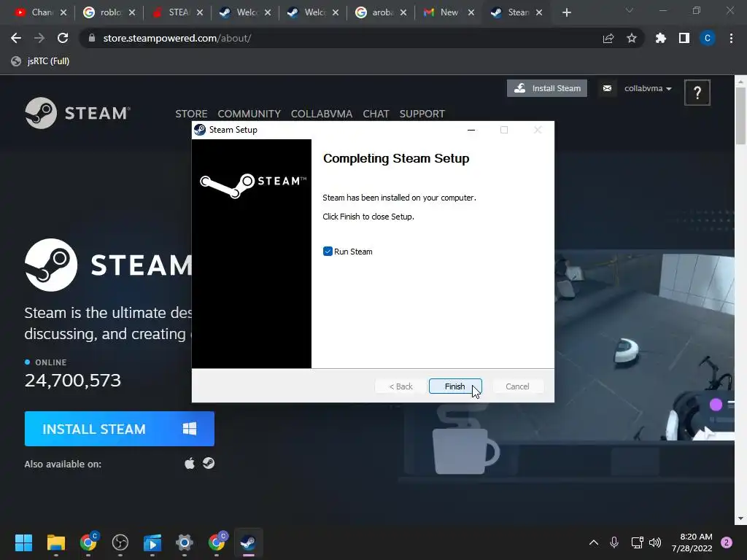747x560 pixels.
Task: Click the view site information lock icon
Action: (92, 38)
